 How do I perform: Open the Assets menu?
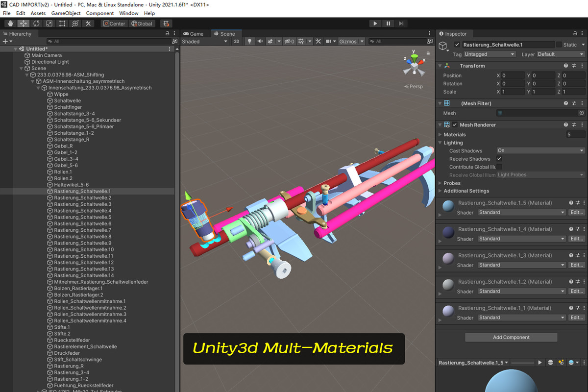pyautogui.click(x=38, y=13)
